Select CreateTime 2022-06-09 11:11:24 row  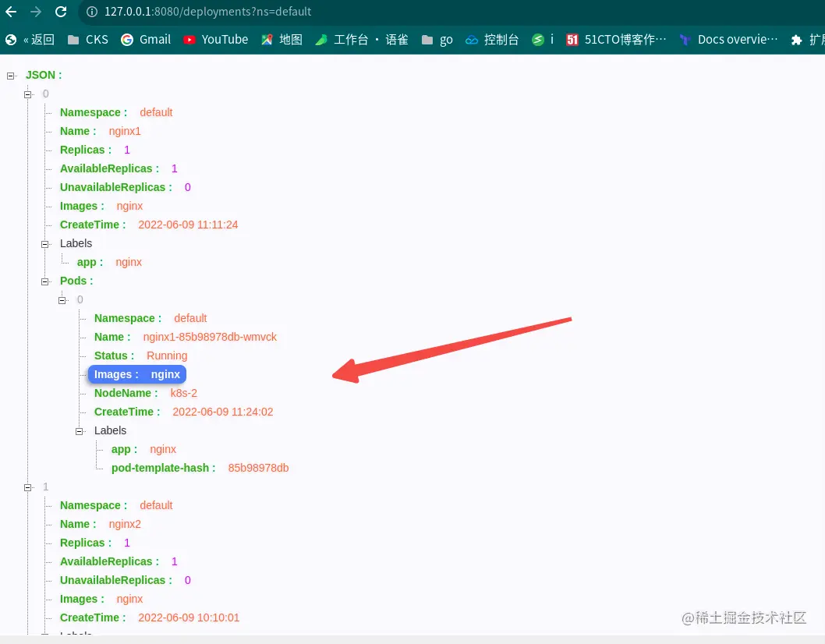pos(149,225)
